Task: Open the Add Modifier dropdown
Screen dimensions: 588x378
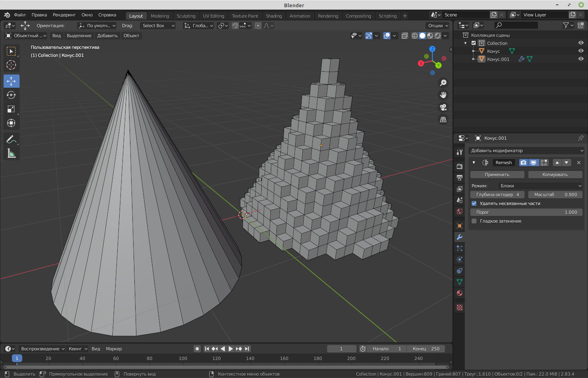Action: 526,151
